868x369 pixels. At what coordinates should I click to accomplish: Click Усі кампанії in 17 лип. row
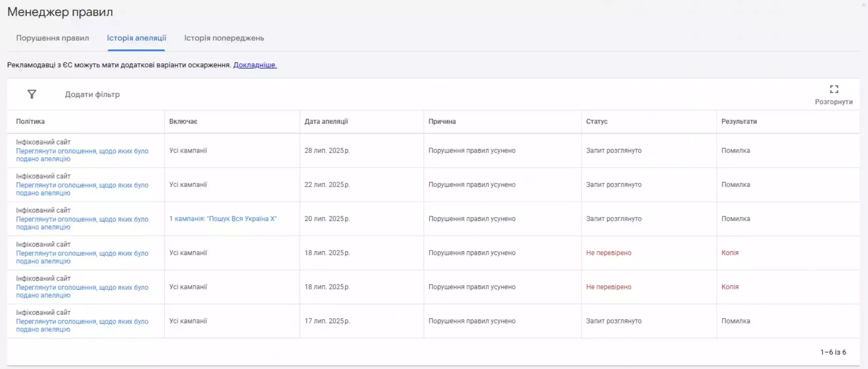pyautogui.click(x=188, y=321)
